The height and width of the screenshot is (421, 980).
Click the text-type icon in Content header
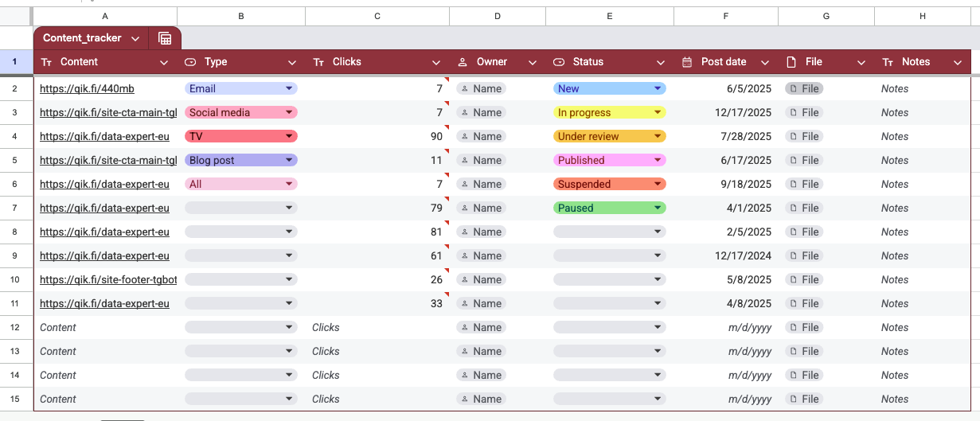pyautogui.click(x=46, y=62)
